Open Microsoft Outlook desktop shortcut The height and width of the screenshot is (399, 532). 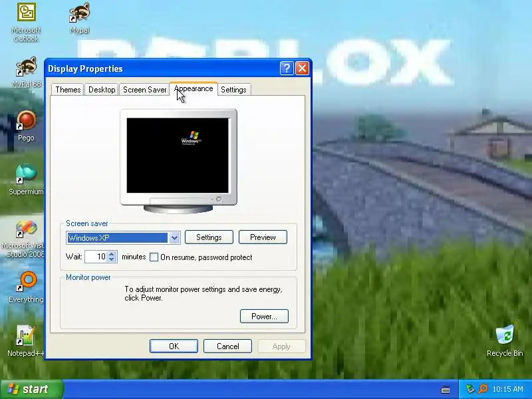26,22
